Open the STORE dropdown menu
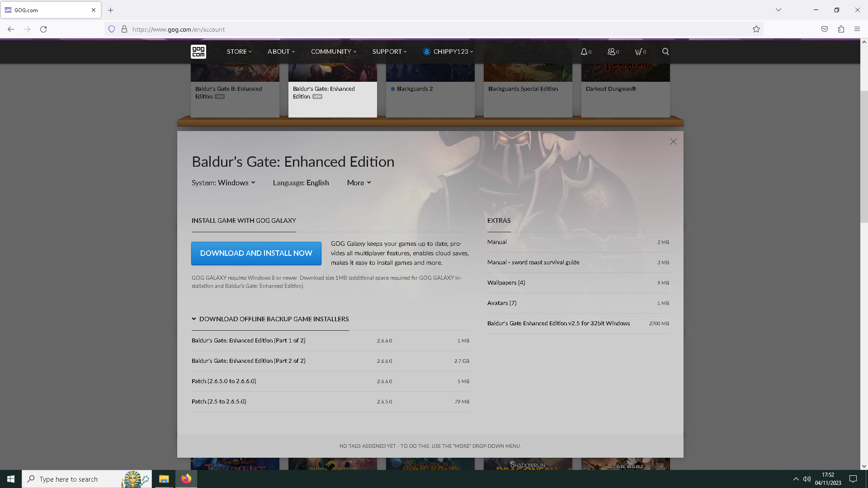The image size is (868, 488). click(x=239, y=52)
